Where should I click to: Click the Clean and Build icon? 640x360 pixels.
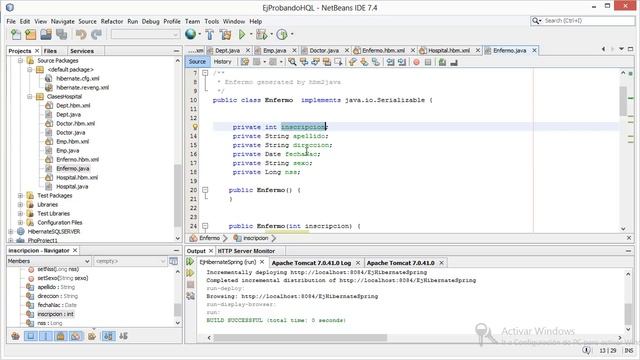point(226,35)
